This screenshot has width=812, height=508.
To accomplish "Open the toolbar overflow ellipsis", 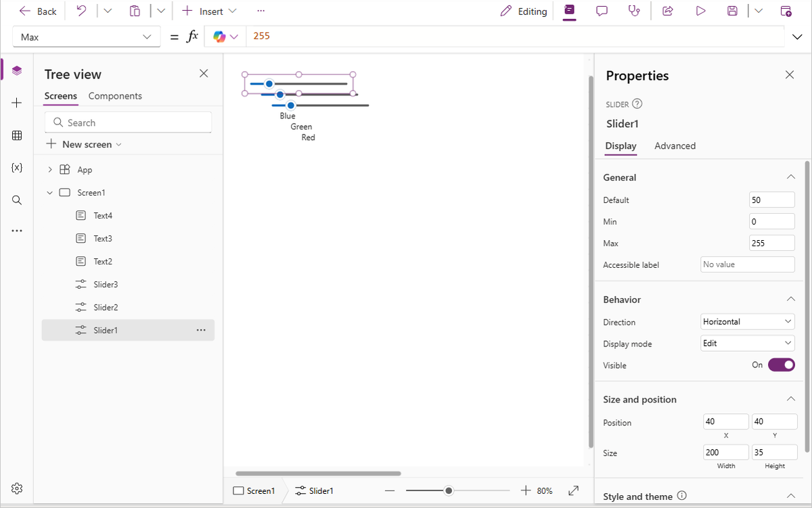I will tap(261, 11).
